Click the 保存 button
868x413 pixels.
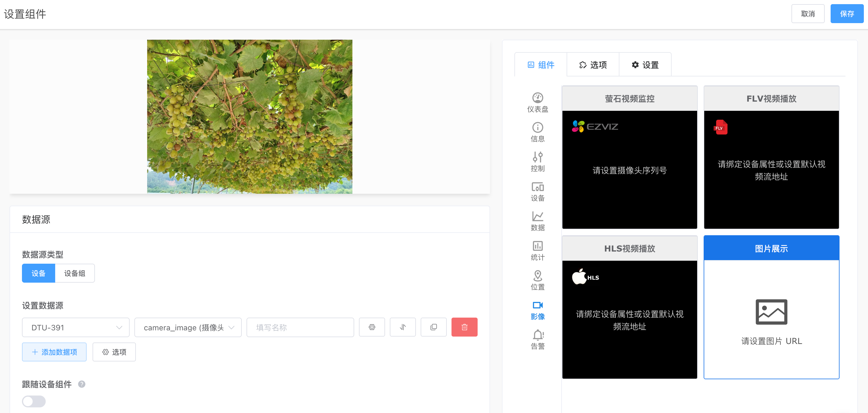coord(847,13)
